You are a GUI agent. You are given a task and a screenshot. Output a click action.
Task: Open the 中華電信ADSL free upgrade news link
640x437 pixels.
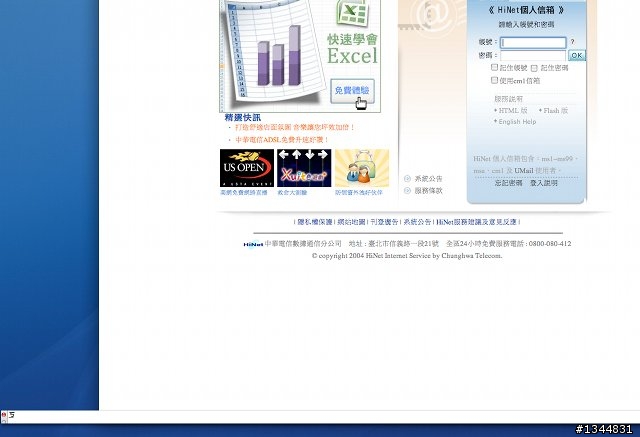282,140
